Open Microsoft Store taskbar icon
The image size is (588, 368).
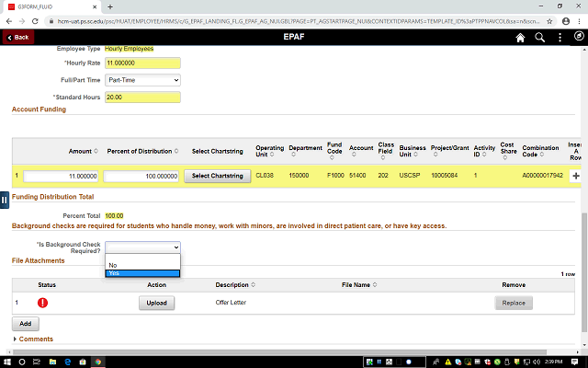(x=83, y=362)
